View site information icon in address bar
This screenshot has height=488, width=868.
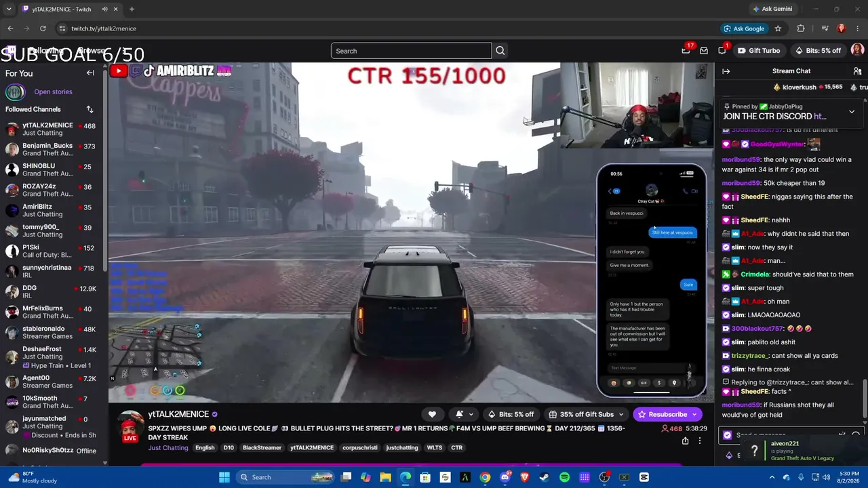point(62,28)
